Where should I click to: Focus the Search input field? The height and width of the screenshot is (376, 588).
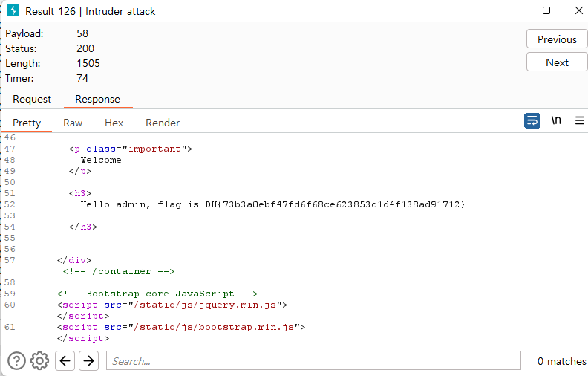point(313,361)
